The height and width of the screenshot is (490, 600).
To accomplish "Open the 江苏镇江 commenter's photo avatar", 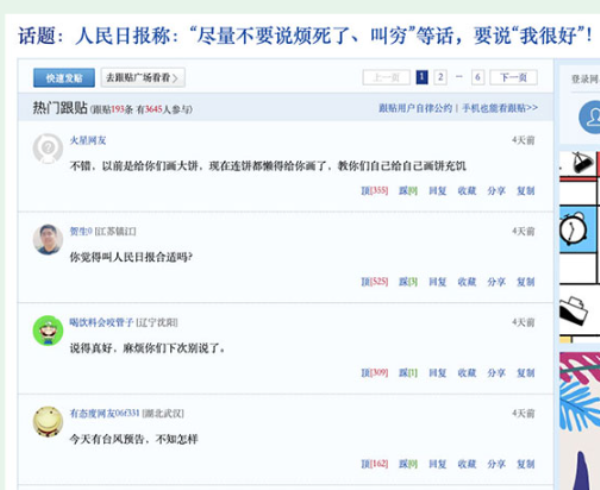I will tap(48, 239).
